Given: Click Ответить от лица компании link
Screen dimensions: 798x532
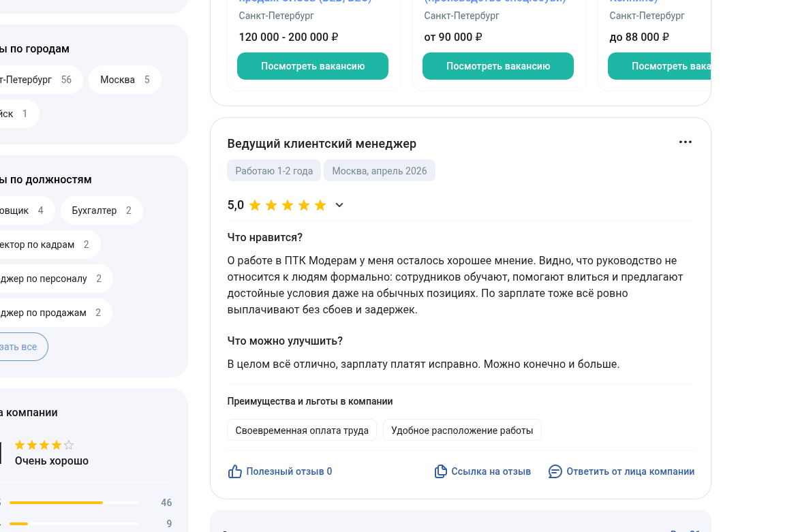Looking at the screenshot, I should click(x=630, y=471).
